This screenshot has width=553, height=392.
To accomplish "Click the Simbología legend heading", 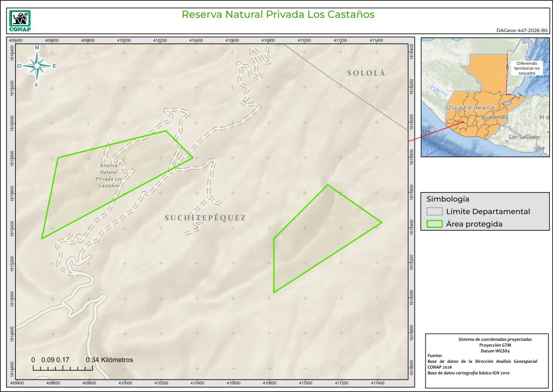I will pyautogui.click(x=443, y=198).
